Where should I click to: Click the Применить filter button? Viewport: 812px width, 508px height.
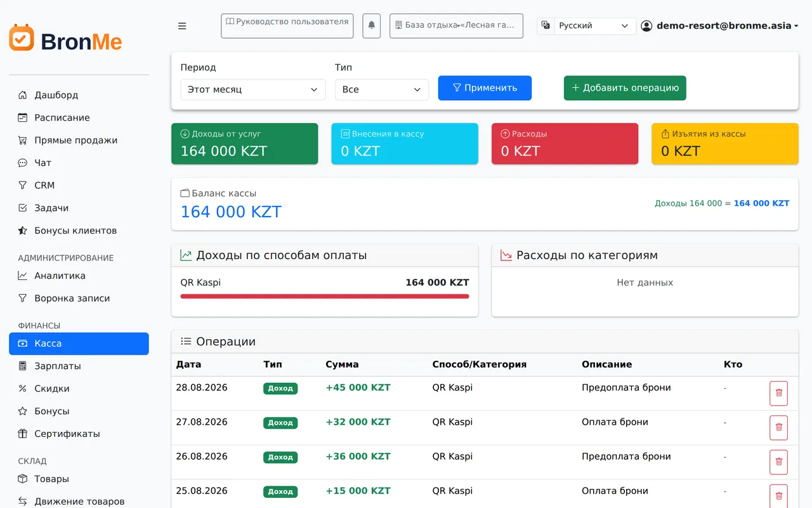click(485, 88)
